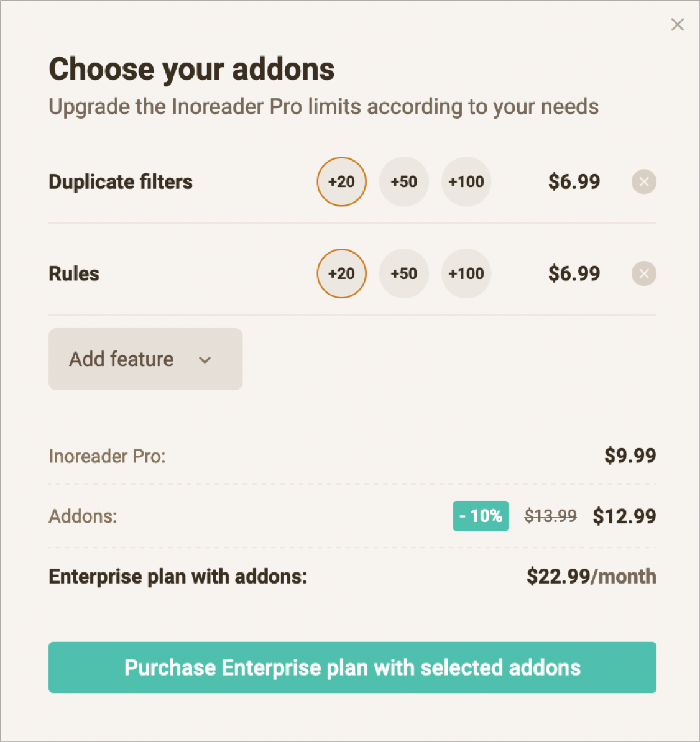The width and height of the screenshot is (700, 742).
Task: Click the Duplicate filters label
Action: pos(121,182)
